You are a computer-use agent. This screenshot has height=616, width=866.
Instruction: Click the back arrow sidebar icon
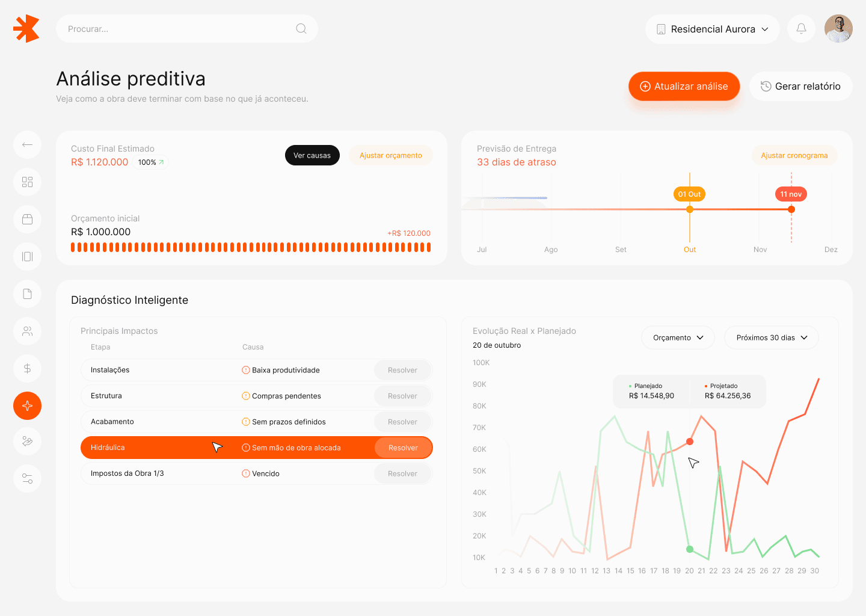click(x=27, y=144)
